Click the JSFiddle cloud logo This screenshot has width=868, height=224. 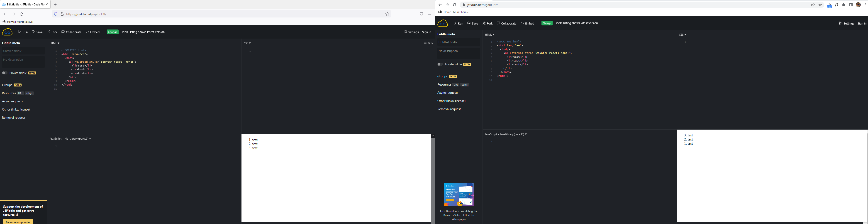pyautogui.click(x=7, y=32)
